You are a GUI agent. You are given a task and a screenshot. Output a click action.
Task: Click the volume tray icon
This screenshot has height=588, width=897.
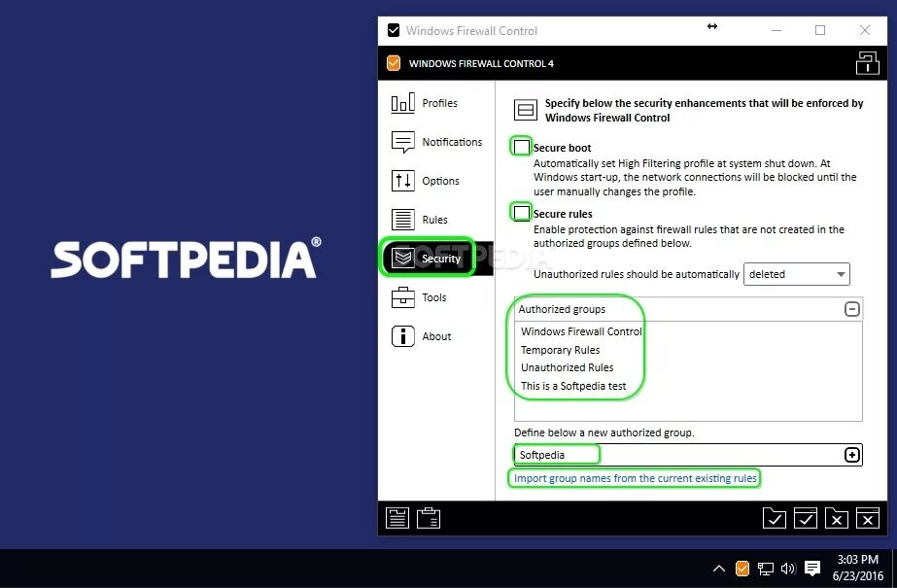[788, 569]
